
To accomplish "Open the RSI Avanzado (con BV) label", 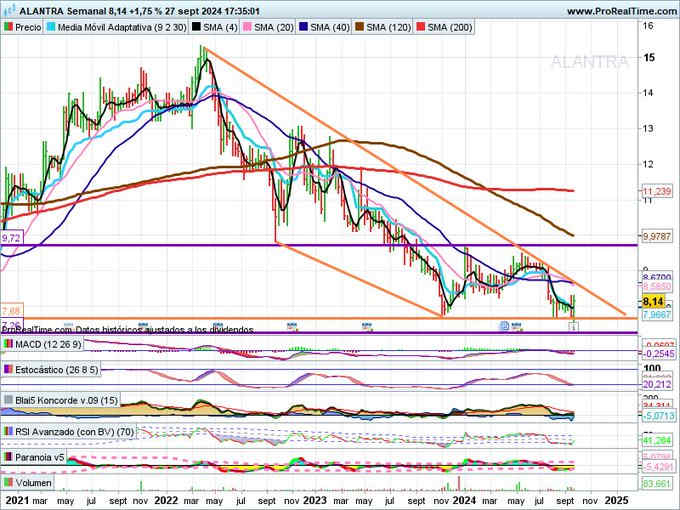I will (74, 432).
